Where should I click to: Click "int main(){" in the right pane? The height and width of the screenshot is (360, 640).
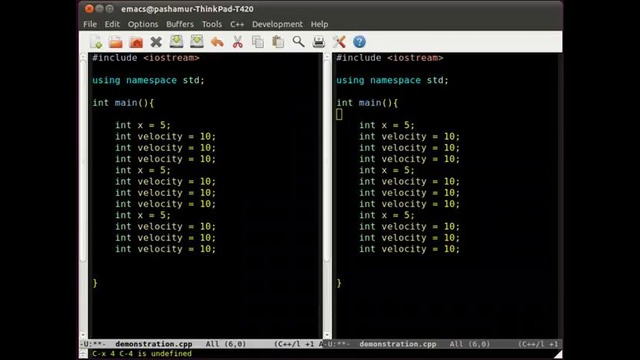click(367, 102)
